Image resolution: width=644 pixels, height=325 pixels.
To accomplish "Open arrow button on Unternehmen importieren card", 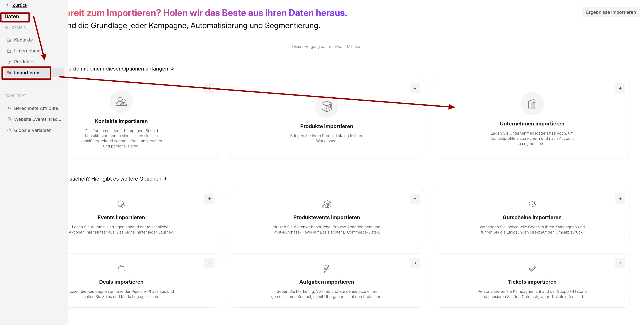I will (x=620, y=88).
